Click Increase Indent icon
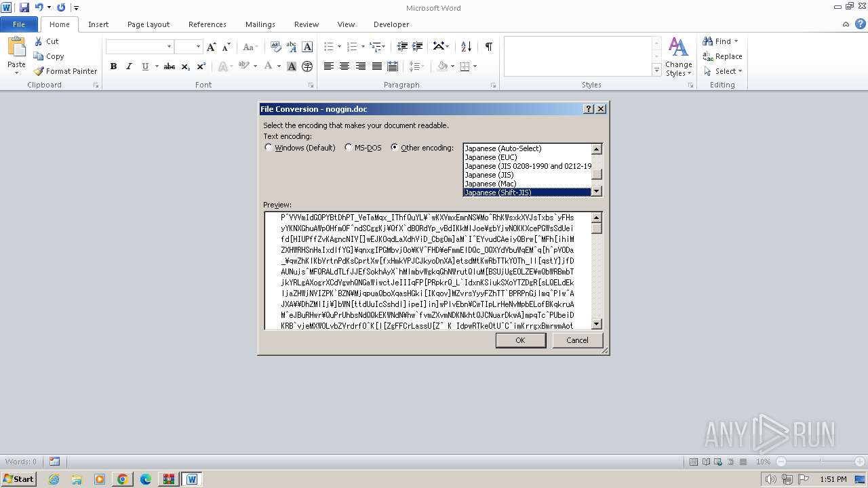868x488 pixels. 418,47
